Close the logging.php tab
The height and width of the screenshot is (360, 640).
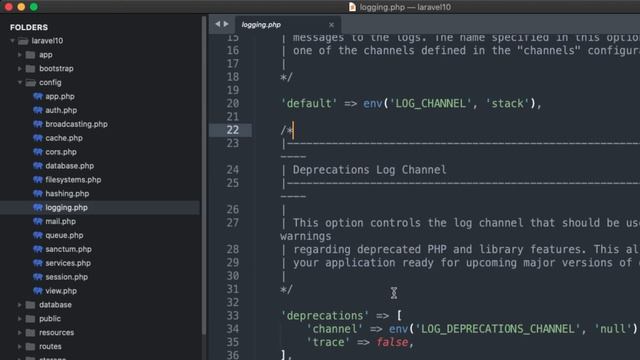coord(331,25)
